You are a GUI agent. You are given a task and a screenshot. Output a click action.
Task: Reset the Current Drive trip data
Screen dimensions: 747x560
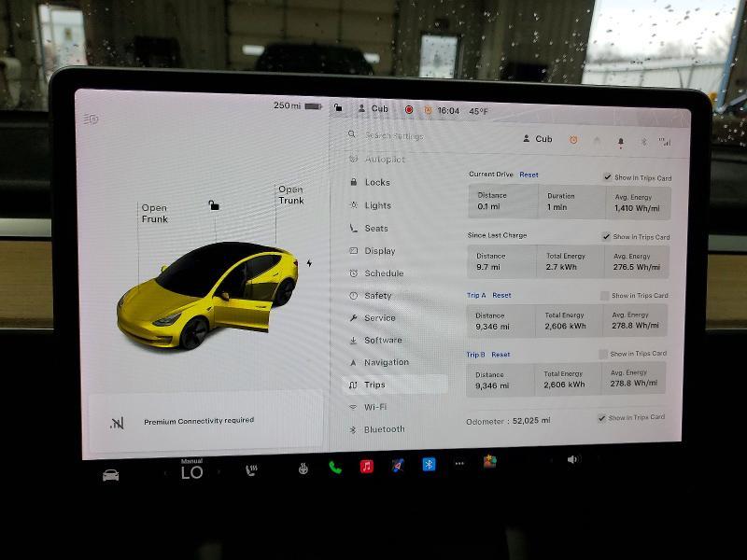529,175
